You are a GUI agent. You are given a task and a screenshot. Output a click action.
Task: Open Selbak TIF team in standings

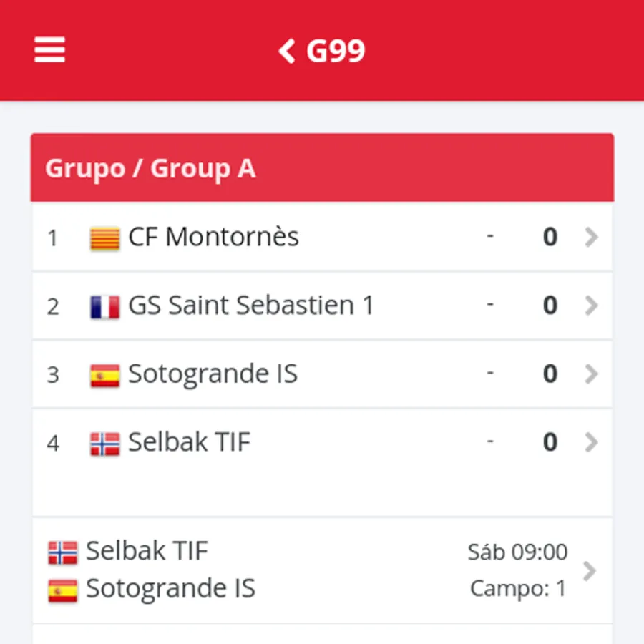point(190,442)
